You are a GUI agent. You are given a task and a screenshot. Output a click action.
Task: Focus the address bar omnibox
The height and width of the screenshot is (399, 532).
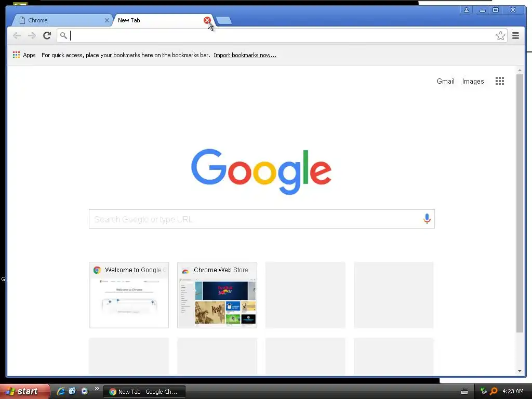(282, 36)
